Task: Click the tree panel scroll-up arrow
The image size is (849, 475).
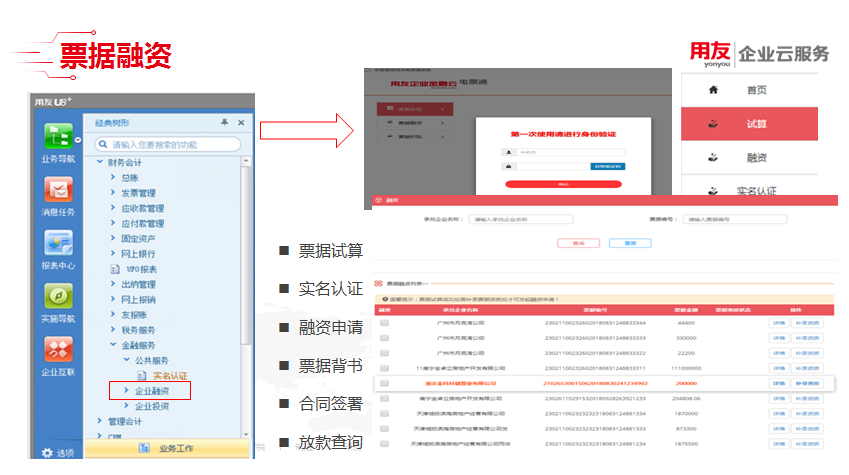Action: coord(246,161)
